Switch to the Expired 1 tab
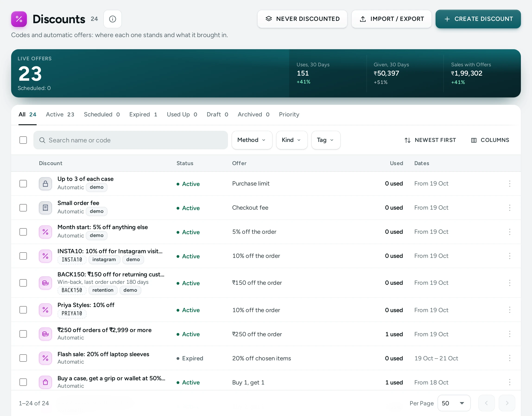 (x=143, y=115)
